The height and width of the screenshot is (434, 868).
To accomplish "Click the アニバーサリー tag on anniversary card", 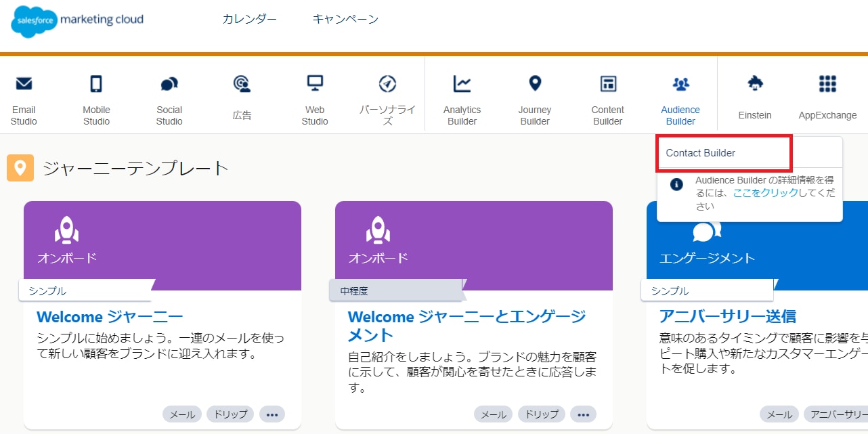I will click(836, 414).
